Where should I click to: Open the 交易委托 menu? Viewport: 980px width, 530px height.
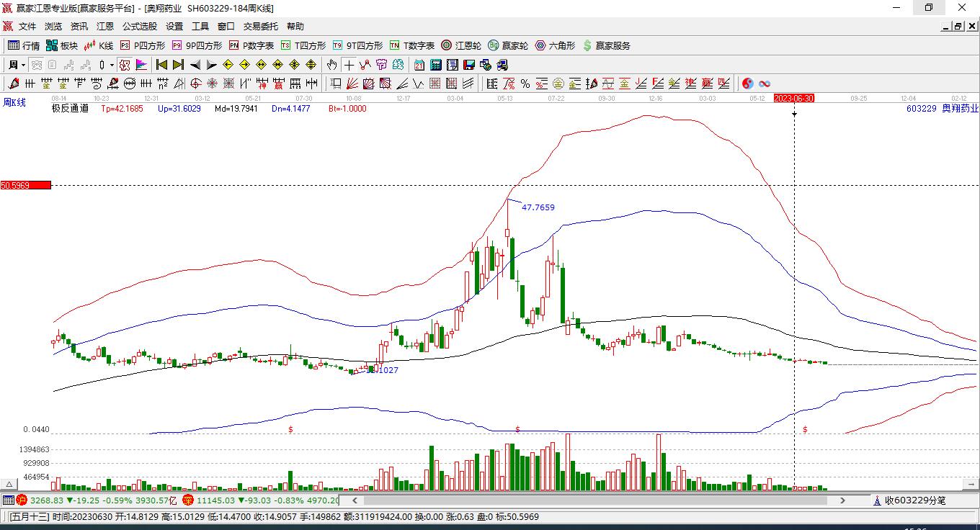261,27
